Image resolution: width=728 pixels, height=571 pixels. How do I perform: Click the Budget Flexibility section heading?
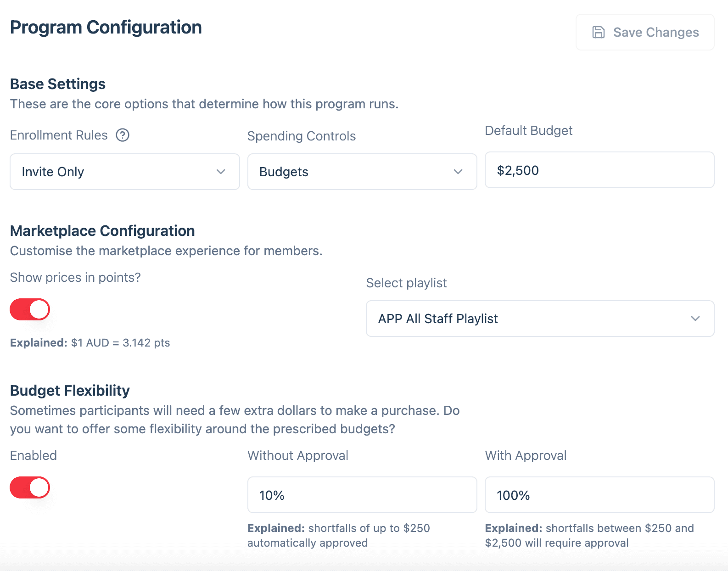point(70,391)
